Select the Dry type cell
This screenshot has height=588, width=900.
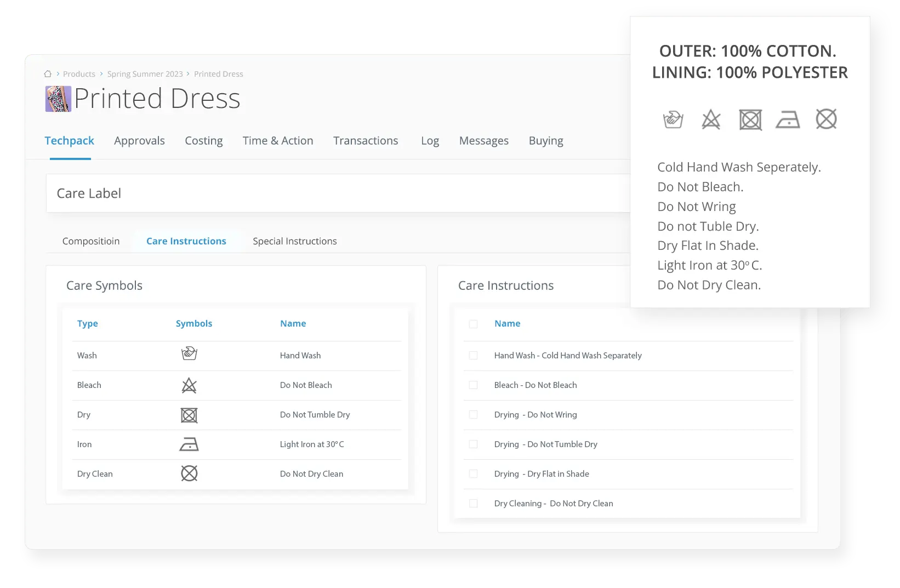click(x=84, y=415)
